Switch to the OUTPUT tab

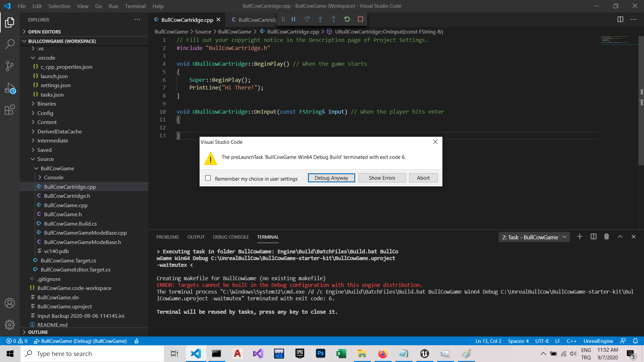tap(196, 237)
